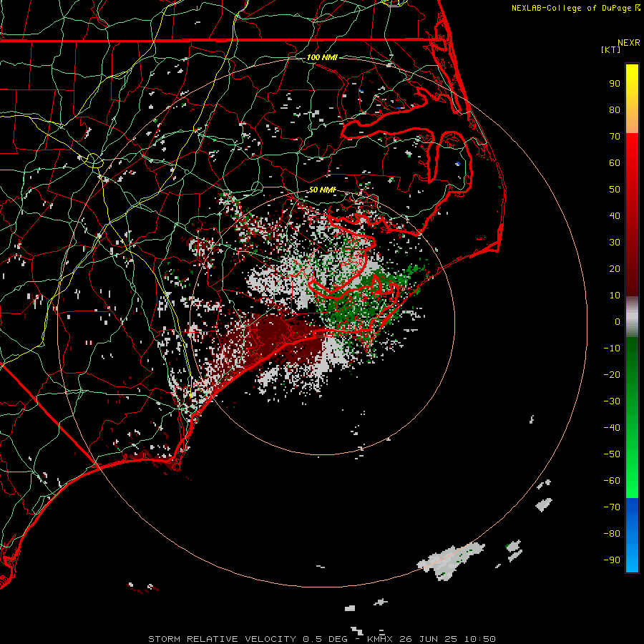644x644 pixels.
Task: Click the '60' knots scale label
Action: 615,163
